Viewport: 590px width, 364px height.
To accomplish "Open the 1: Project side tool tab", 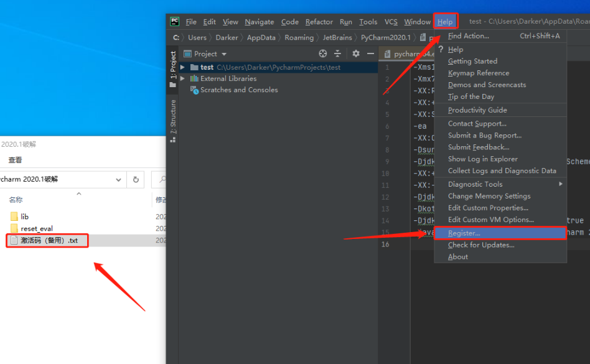I will click(x=173, y=69).
